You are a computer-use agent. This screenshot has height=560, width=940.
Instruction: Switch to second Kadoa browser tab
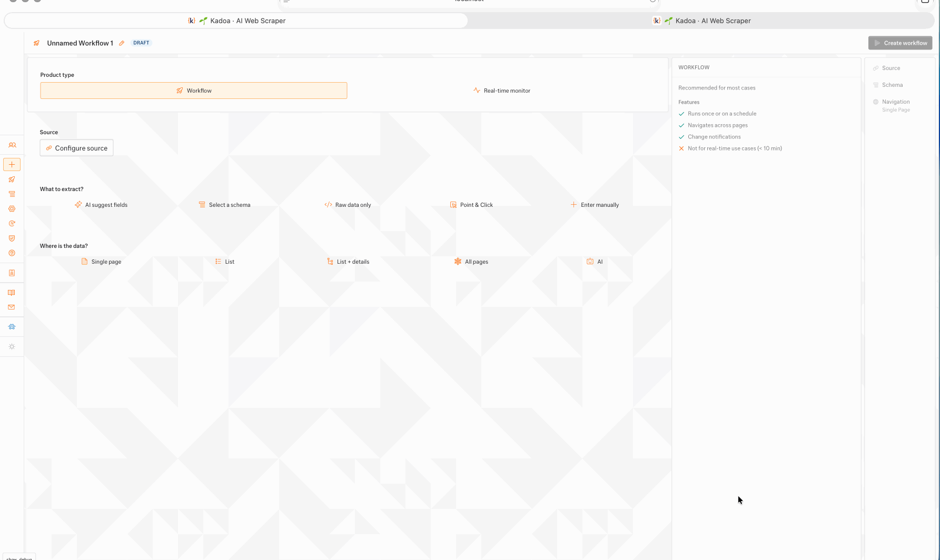701,21
